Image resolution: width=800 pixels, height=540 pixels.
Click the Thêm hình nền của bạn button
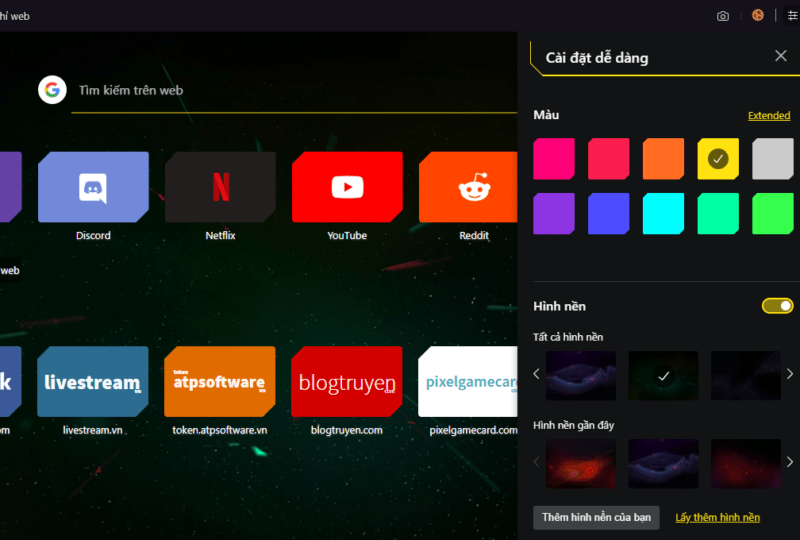(x=596, y=518)
